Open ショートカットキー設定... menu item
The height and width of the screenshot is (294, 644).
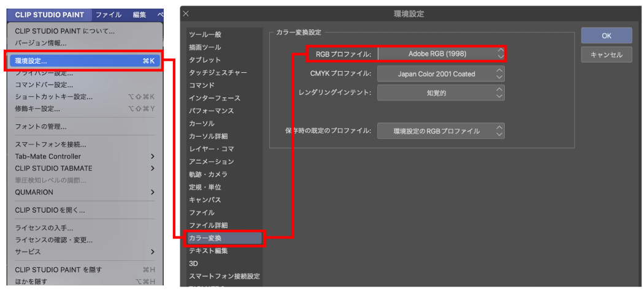coord(85,97)
